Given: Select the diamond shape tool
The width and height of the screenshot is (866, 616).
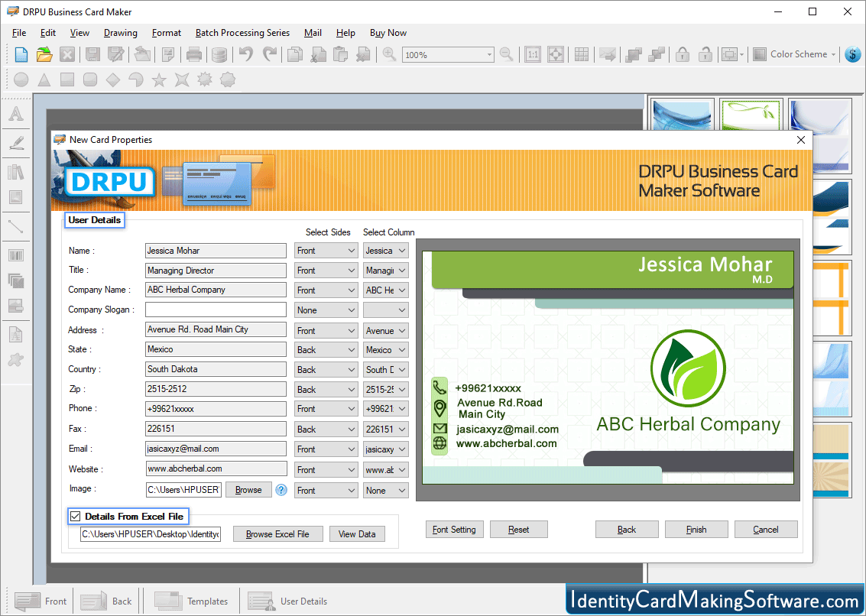Looking at the screenshot, I should (x=112, y=79).
